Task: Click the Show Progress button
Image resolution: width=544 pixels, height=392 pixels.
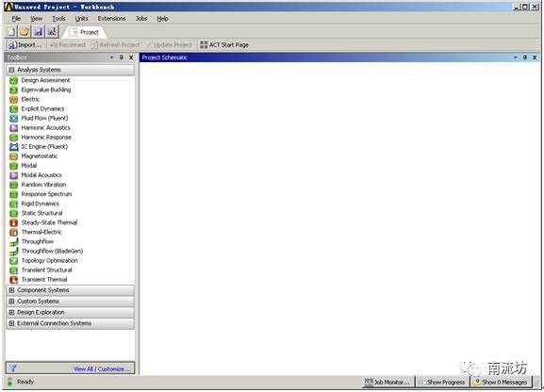Action: tap(443, 382)
